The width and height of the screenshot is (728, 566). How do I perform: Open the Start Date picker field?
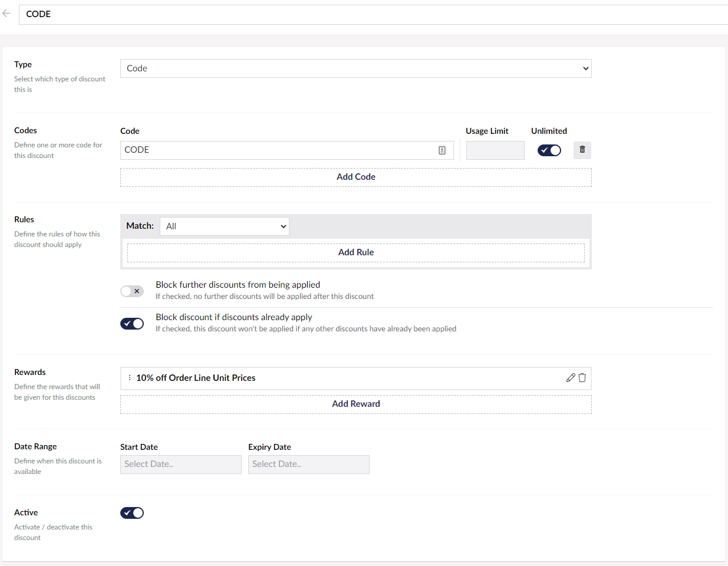[x=181, y=465]
